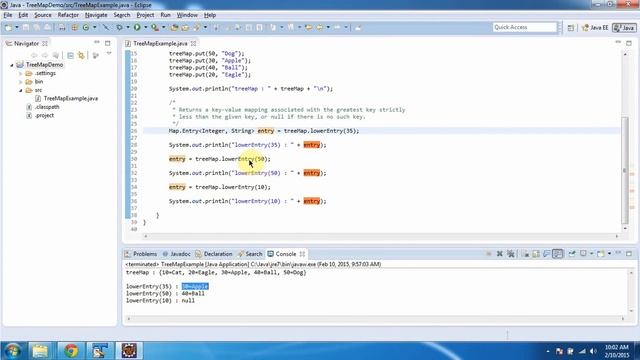The width and height of the screenshot is (640, 360).
Task: Toggle Show Console When Output Changes
Action: tap(558, 254)
